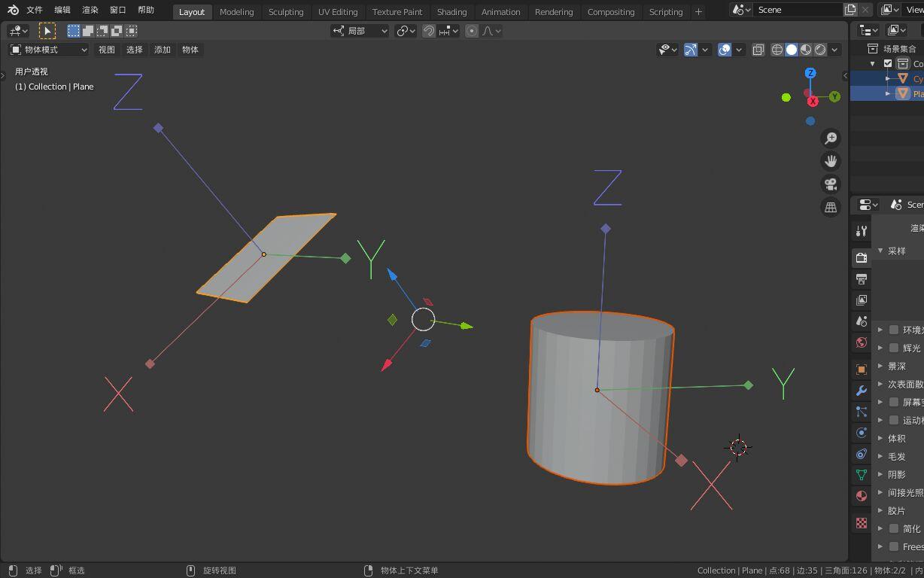Toggle X-ray view icon

(x=758, y=50)
